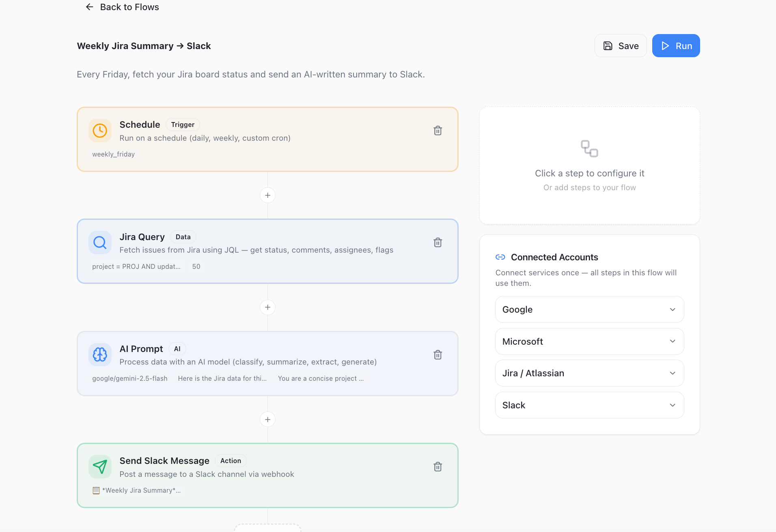776x532 pixels.
Task: Delete the Jira Query step
Action: (438, 242)
